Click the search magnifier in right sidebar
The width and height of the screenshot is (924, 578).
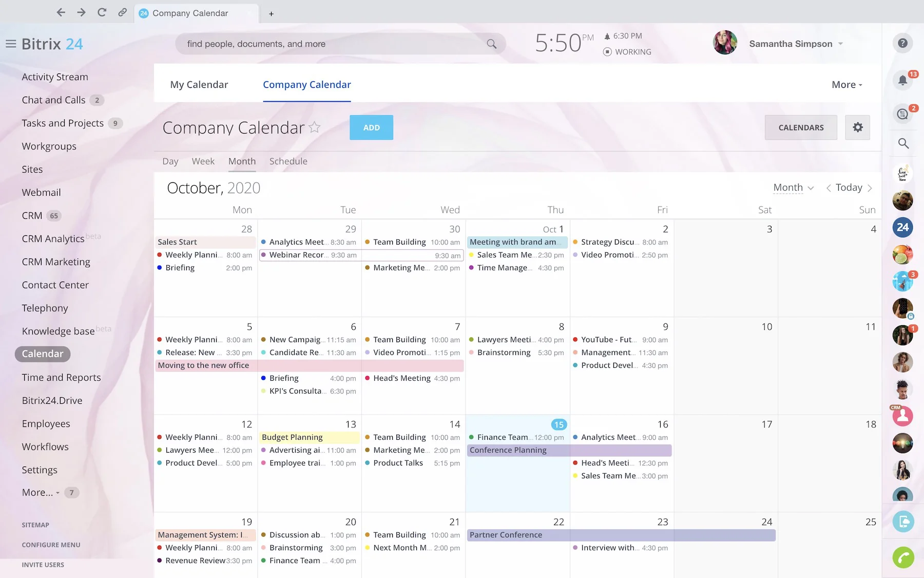(903, 143)
